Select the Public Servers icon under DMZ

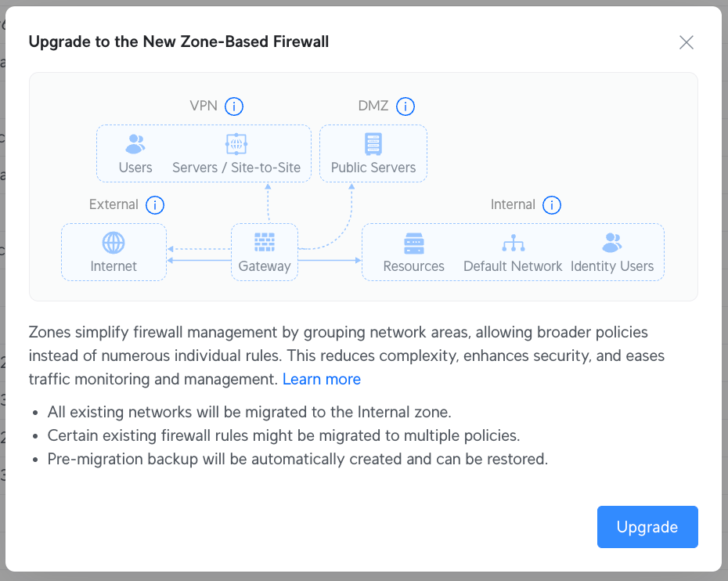point(373,143)
